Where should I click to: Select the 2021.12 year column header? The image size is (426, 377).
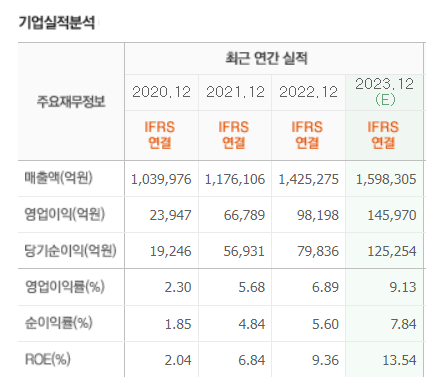(x=235, y=92)
